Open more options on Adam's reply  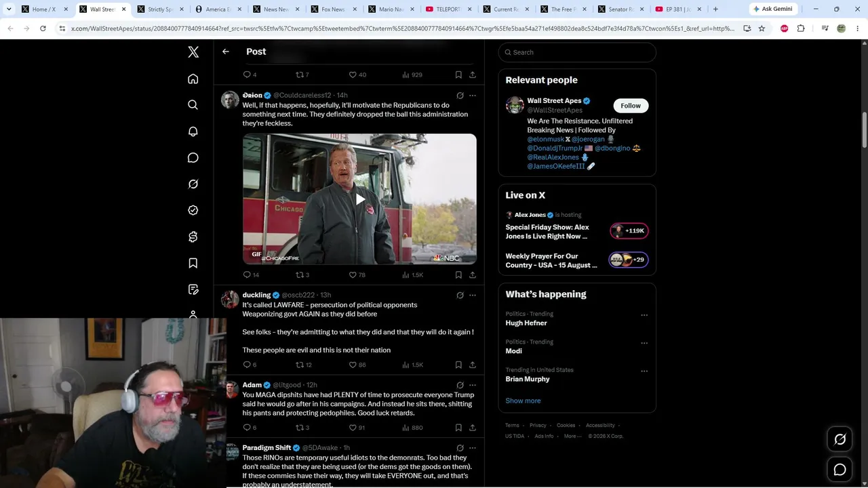(473, 385)
